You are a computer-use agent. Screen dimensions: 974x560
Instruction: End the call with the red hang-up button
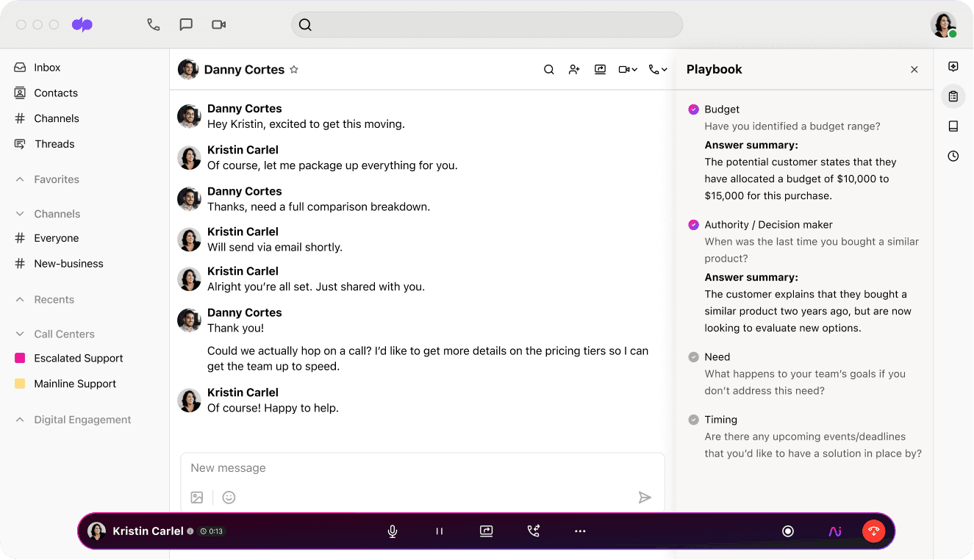click(873, 531)
